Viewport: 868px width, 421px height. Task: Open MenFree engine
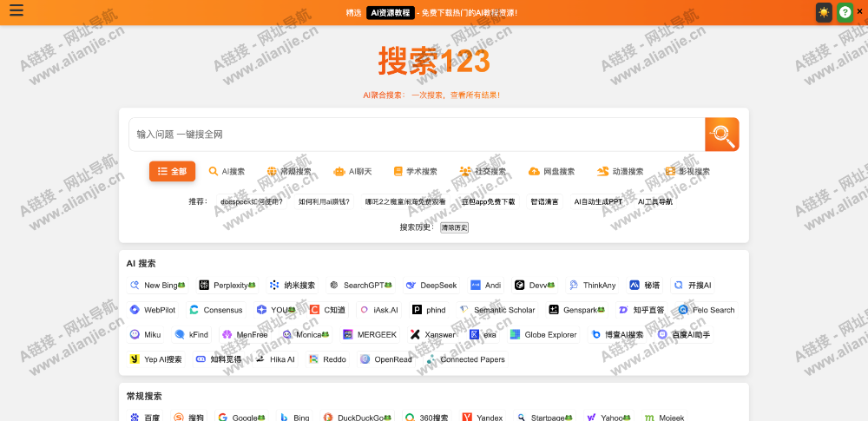245,334
